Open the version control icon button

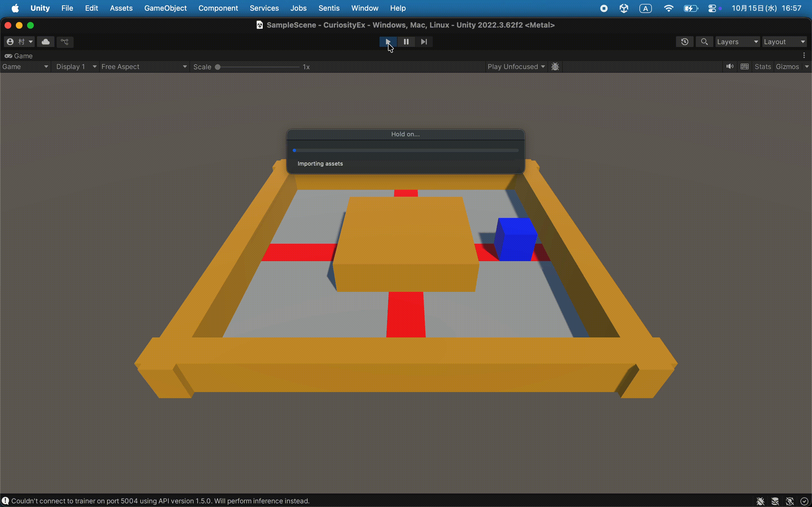65,42
